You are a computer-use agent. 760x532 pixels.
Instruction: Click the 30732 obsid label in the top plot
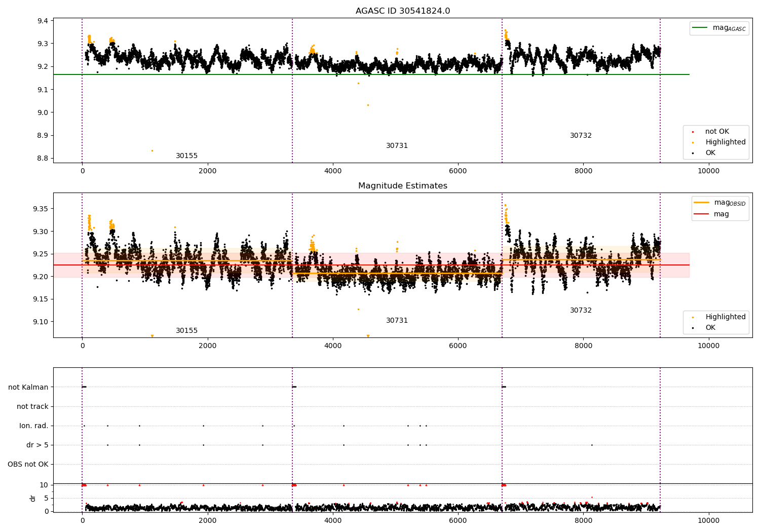click(581, 136)
